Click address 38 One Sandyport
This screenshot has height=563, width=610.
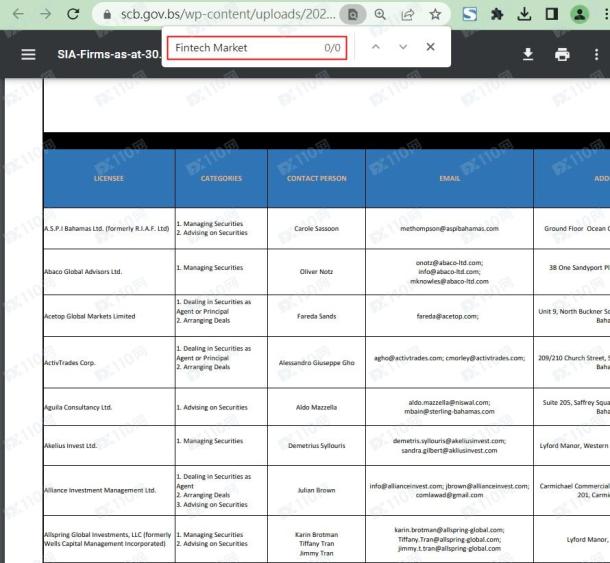tap(579, 268)
